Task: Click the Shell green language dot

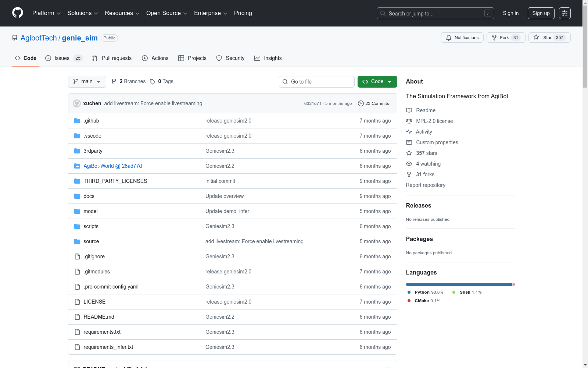Action: click(454, 292)
